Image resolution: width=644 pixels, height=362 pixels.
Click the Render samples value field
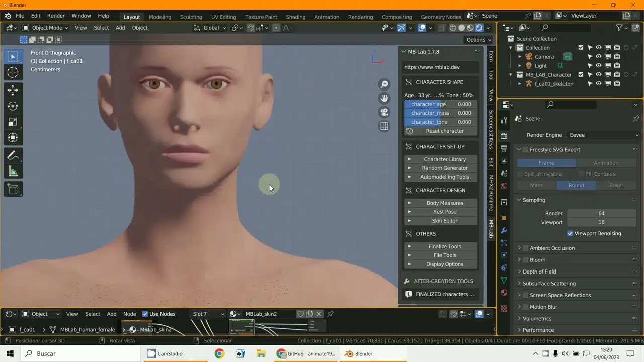coord(601,213)
